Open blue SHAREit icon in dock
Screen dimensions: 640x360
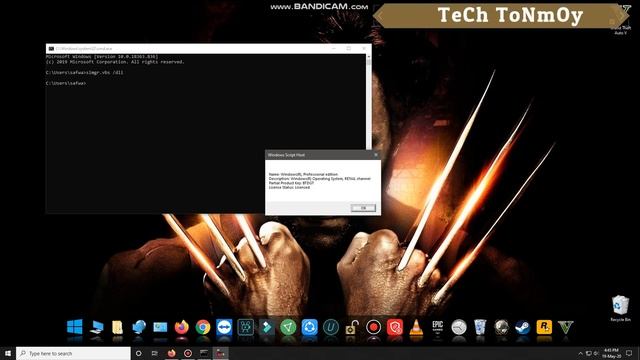(x=309, y=327)
